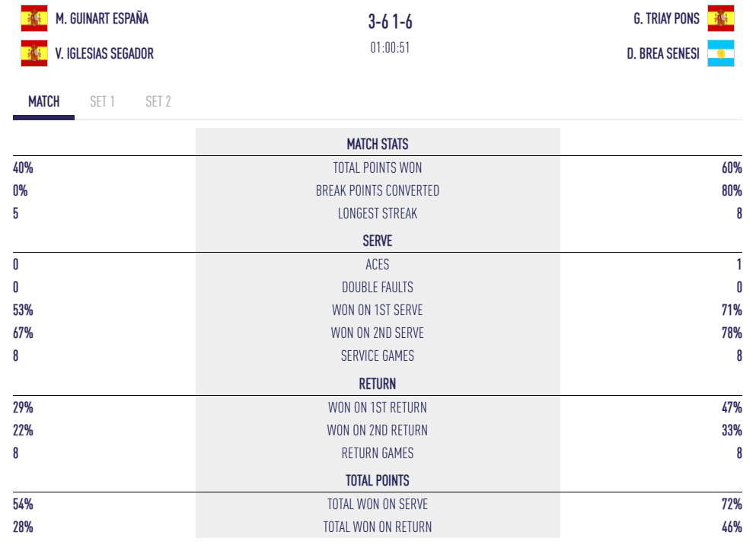
Task: Select the MATCH STATS section header
Action: [378, 144]
